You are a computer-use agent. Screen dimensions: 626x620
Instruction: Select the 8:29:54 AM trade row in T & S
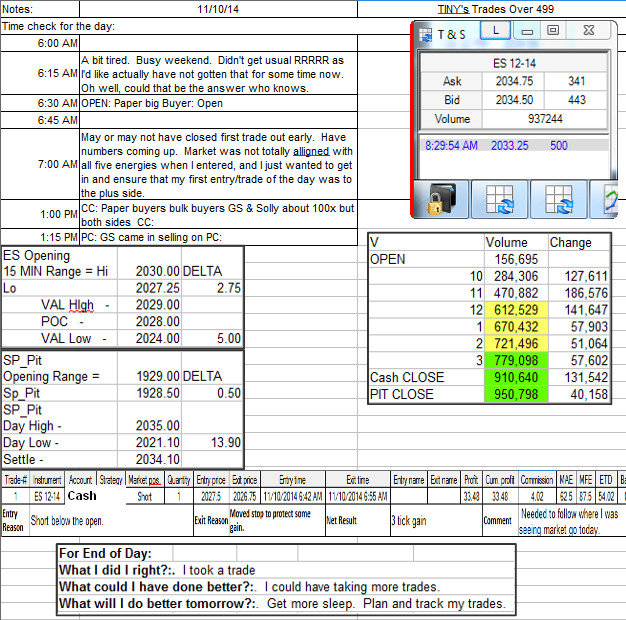(513, 145)
